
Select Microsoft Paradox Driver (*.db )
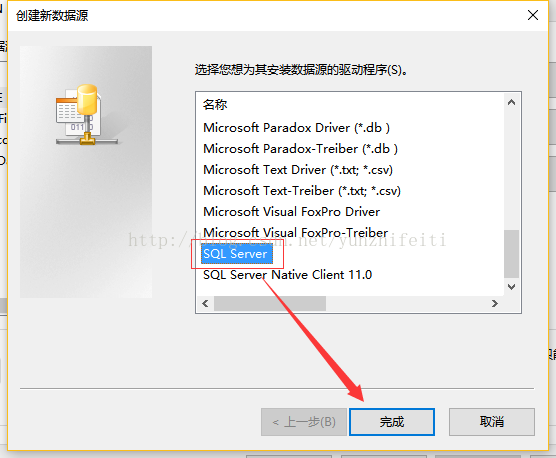296,128
